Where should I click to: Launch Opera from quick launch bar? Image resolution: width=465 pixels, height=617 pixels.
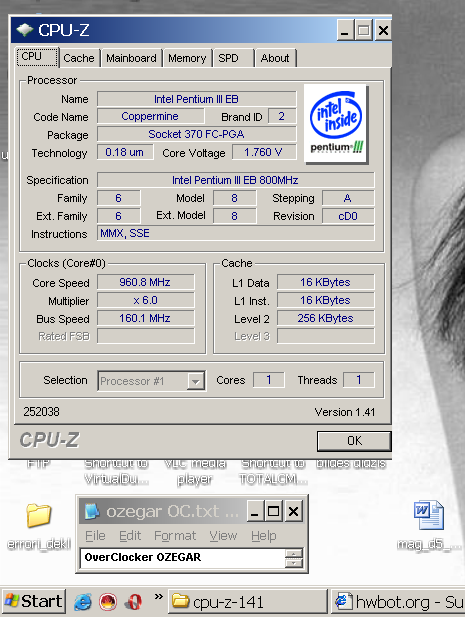pos(133,602)
